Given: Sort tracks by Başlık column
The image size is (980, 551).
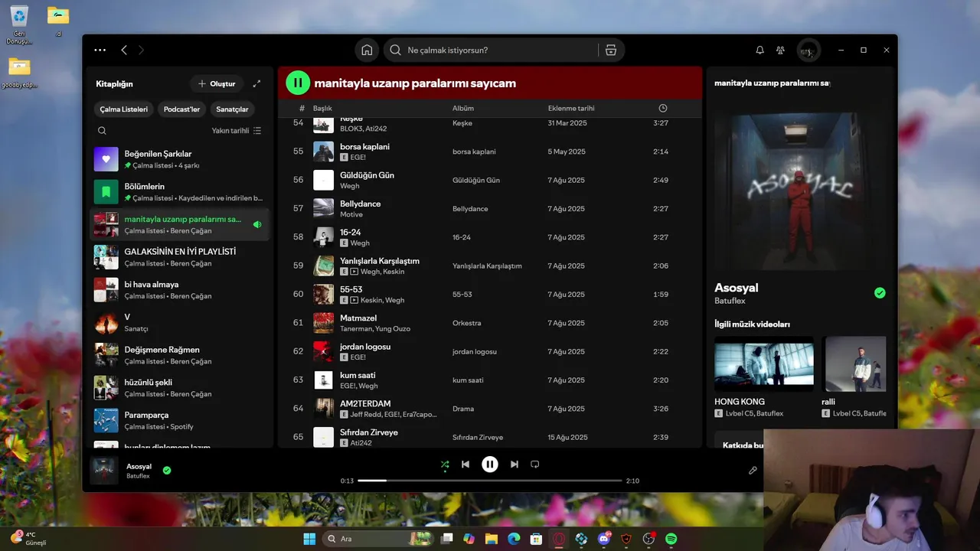Looking at the screenshot, I should [322, 108].
